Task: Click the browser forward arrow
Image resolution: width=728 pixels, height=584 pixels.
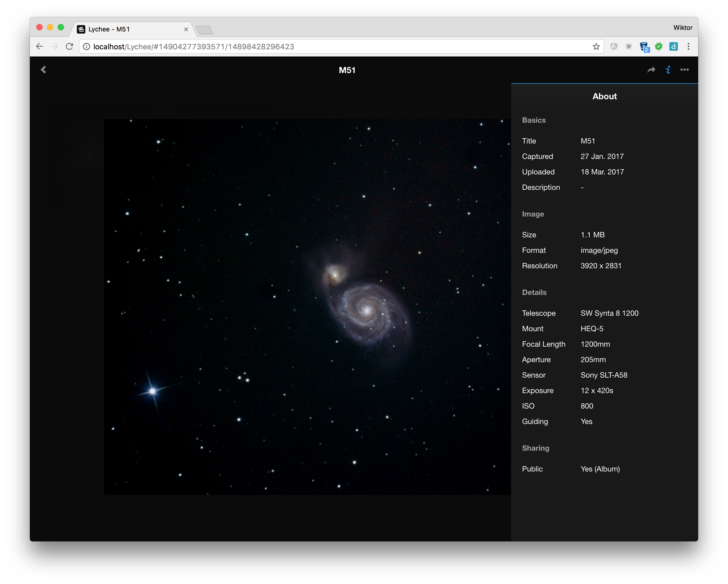Action: [x=54, y=47]
